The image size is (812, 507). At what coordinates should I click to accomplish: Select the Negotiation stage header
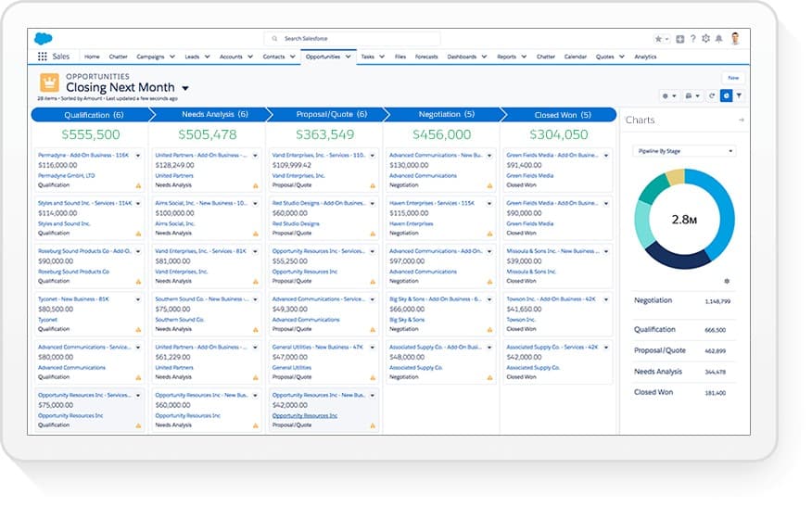(x=446, y=114)
